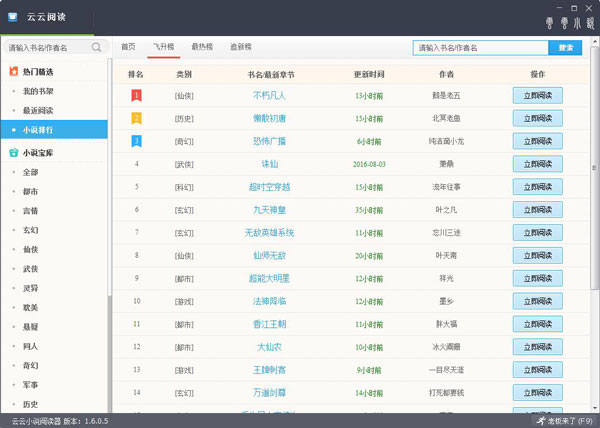Click the blue 搜索 button
This screenshot has width=600, height=428.
coord(565,48)
